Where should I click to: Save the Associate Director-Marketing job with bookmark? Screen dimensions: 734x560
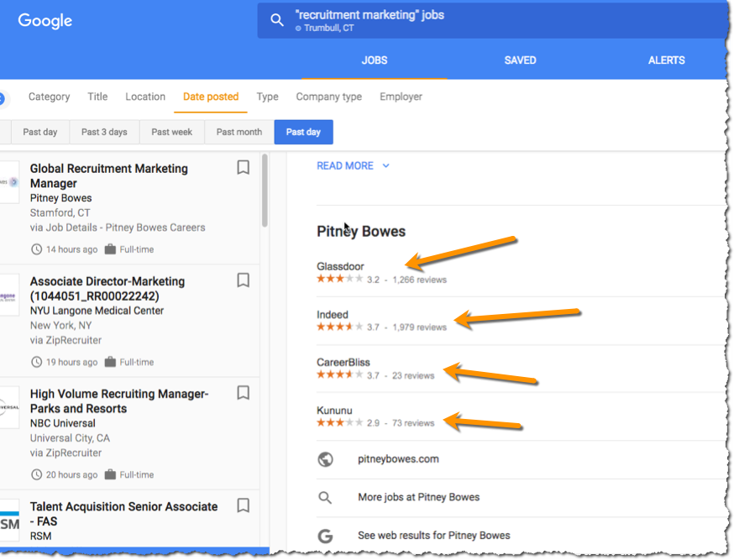[243, 280]
